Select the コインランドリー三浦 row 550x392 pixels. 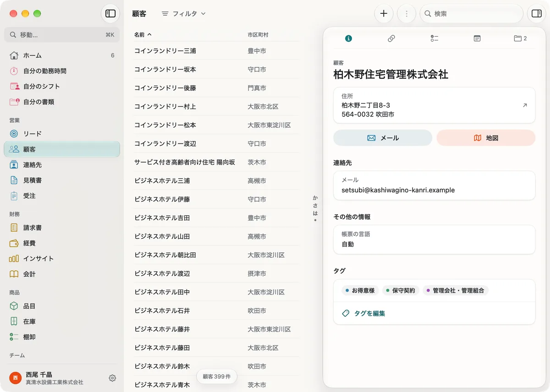click(x=216, y=51)
